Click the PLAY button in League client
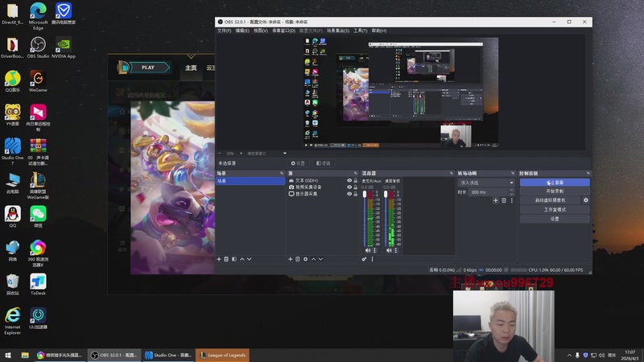Screen dimensions: 644x362 148,68
